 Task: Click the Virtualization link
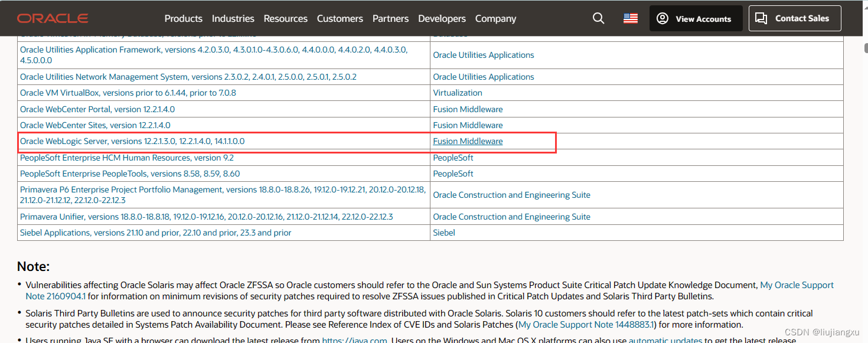458,93
